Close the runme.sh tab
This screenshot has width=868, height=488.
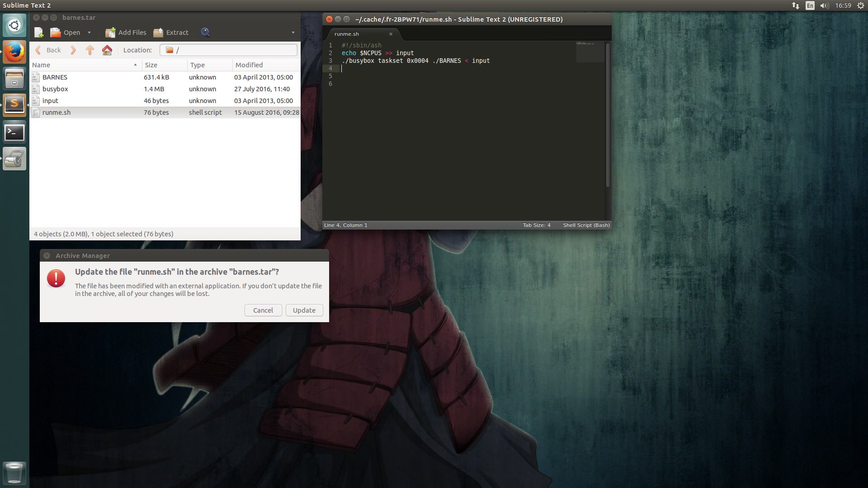click(391, 34)
